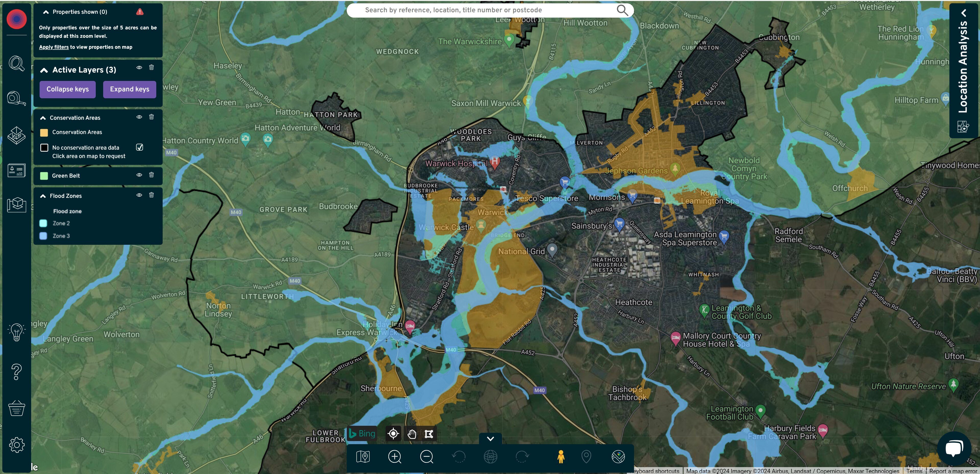The width and height of the screenshot is (980, 474).
Task: Hide the Flood Zones layer via eye icon
Action: [139, 195]
